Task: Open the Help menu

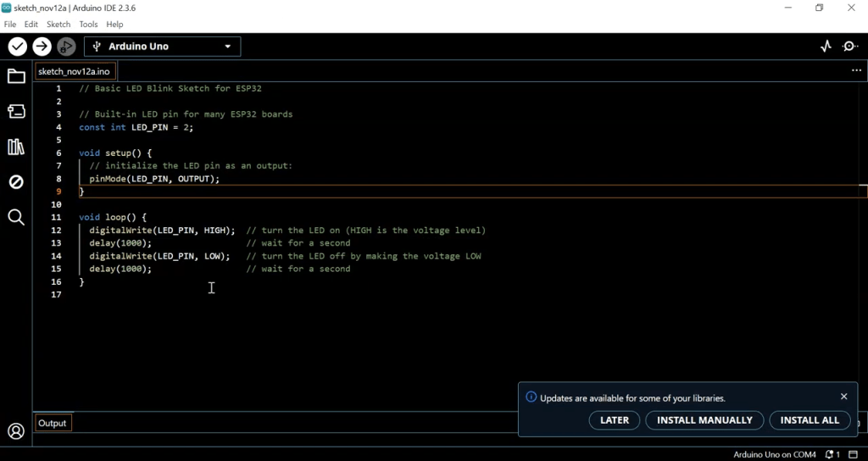Action: click(x=114, y=25)
